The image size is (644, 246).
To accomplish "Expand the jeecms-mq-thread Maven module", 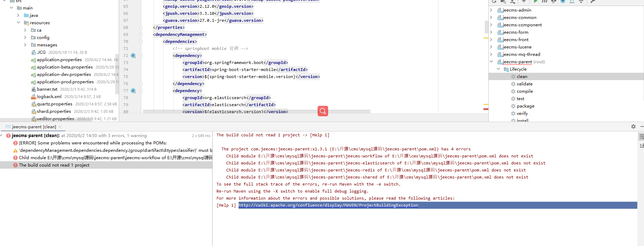I will click(491, 54).
